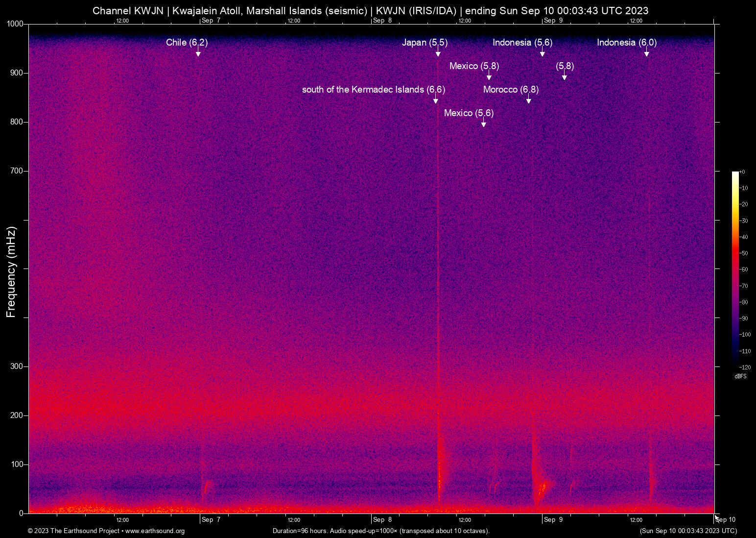The height and width of the screenshot is (538, 756).
Task: Click the -120 color scale value
Action: click(x=745, y=367)
